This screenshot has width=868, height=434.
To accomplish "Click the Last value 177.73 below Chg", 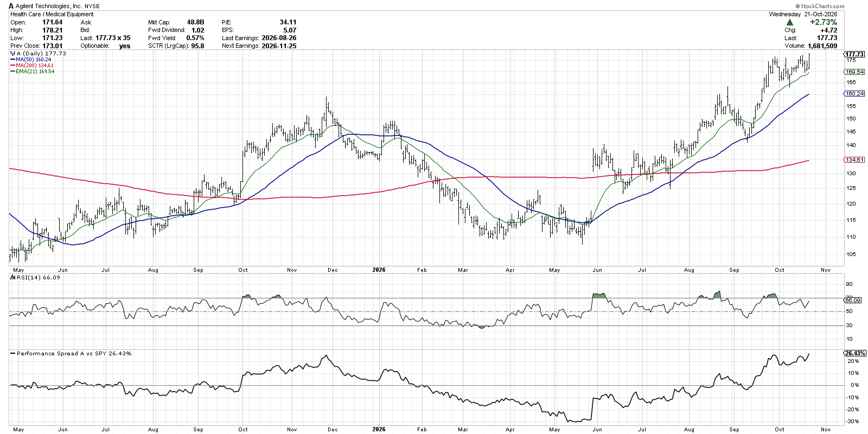I will 827,38.
